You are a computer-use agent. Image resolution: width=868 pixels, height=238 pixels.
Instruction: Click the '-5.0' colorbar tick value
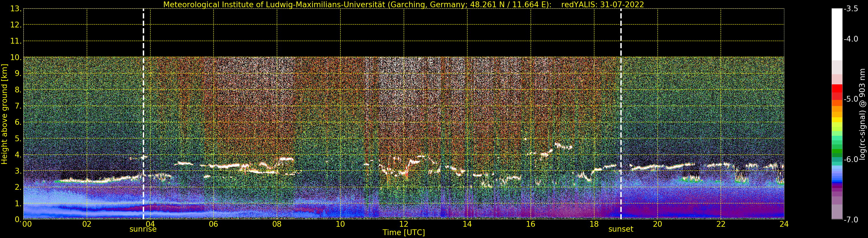pyautogui.click(x=851, y=99)
